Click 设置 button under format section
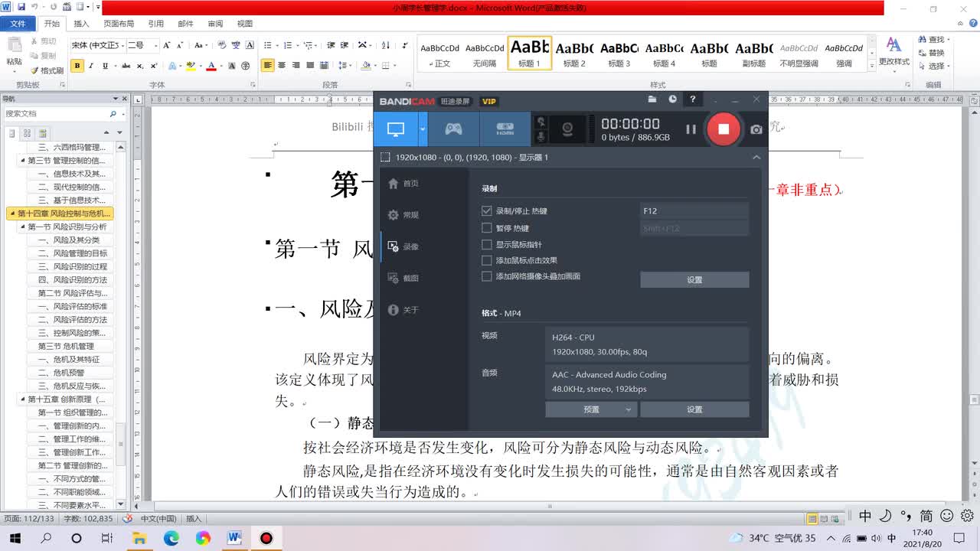This screenshot has height=551, width=980. (694, 409)
